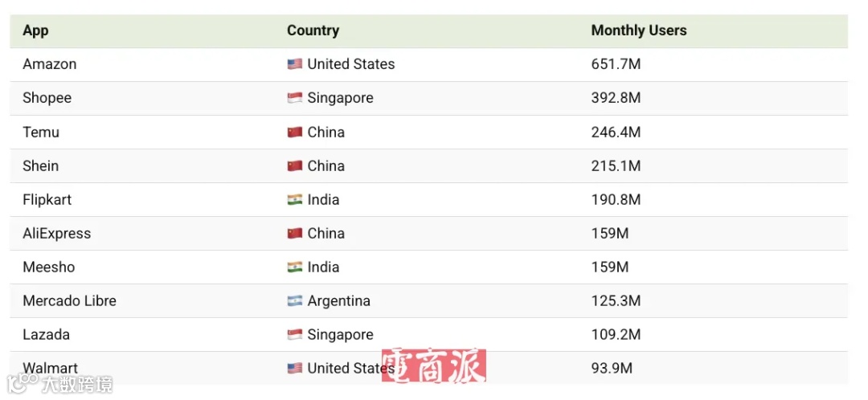Viewport: 868px width, 400px height.
Task: Click the China flag in AliExpress row
Action: 294,234
